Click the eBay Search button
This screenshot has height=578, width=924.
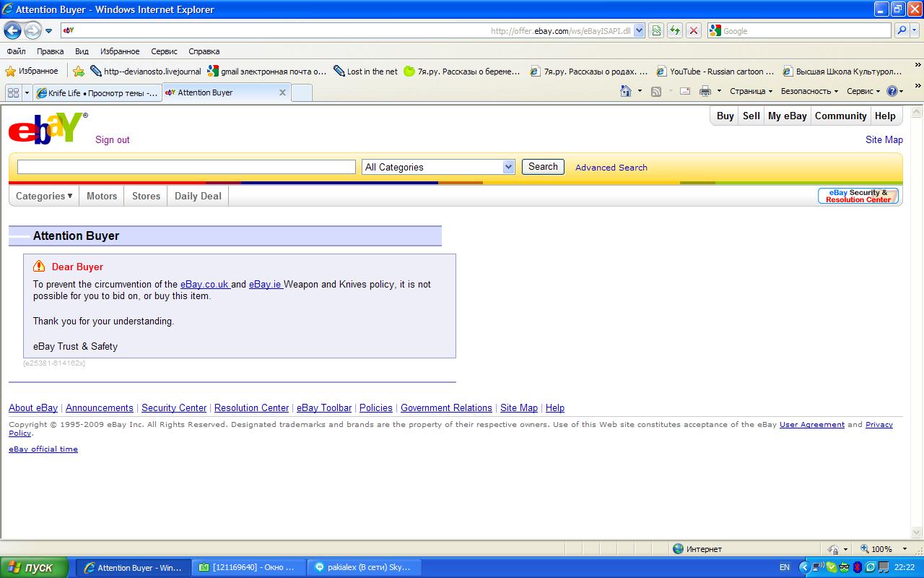pyautogui.click(x=543, y=167)
